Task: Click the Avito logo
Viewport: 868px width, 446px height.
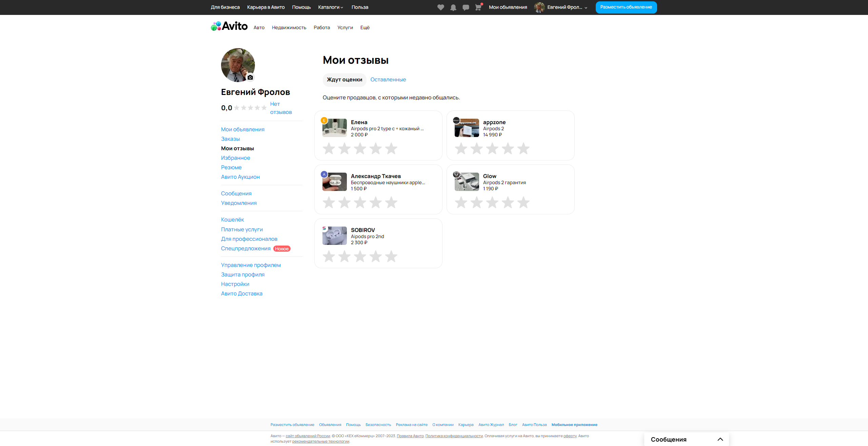Action: pyautogui.click(x=229, y=26)
